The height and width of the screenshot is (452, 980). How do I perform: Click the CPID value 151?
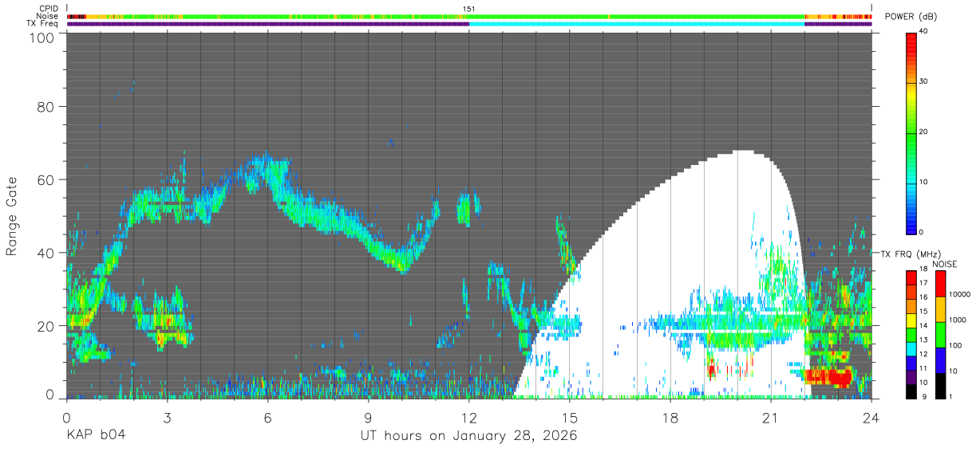pyautogui.click(x=469, y=9)
